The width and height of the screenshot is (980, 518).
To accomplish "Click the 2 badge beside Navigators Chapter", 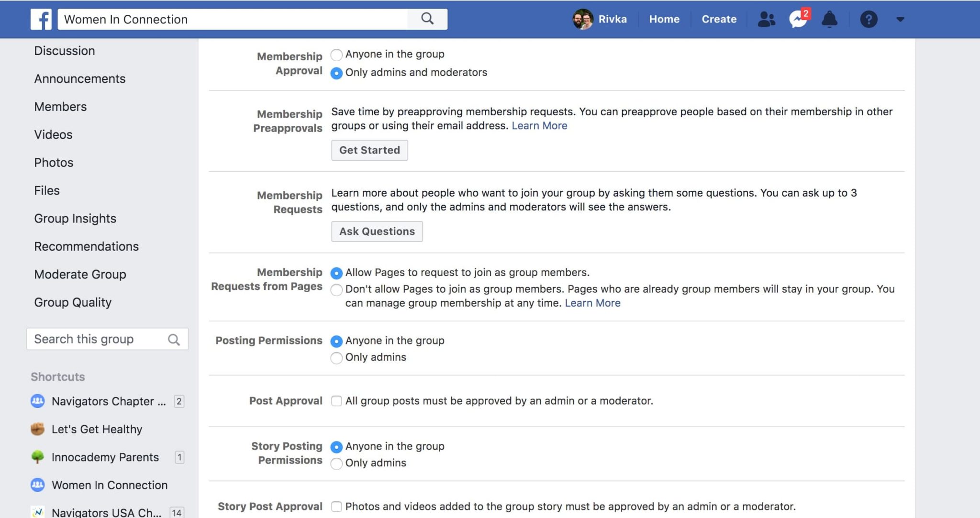I will pyautogui.click(x=179, y=401).
